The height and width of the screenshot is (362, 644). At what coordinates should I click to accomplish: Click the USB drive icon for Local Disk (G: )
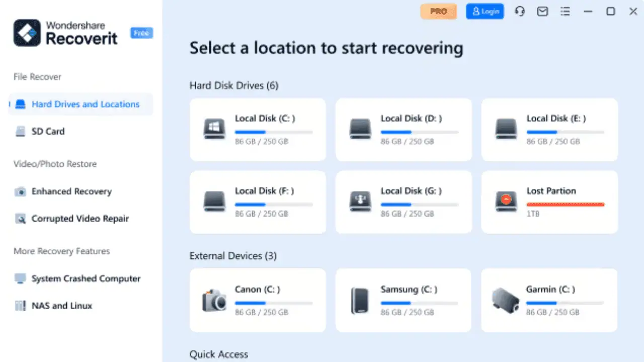tap(360, 201)
